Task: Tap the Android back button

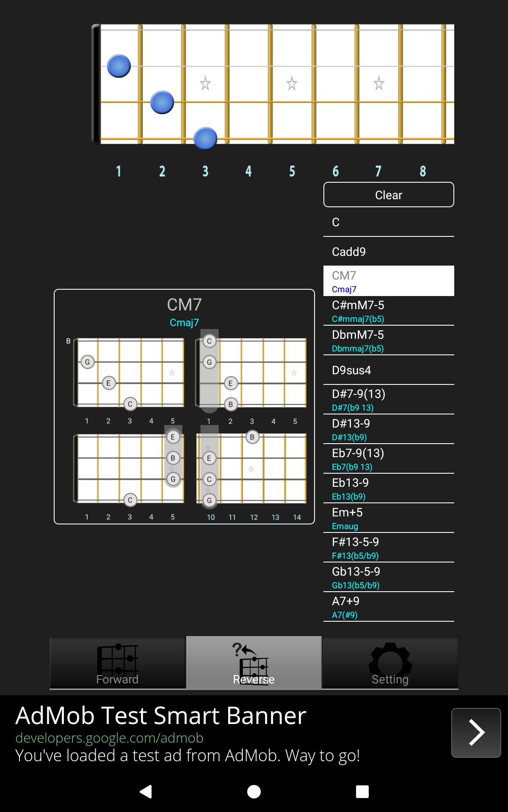Action: pos(146,791)
